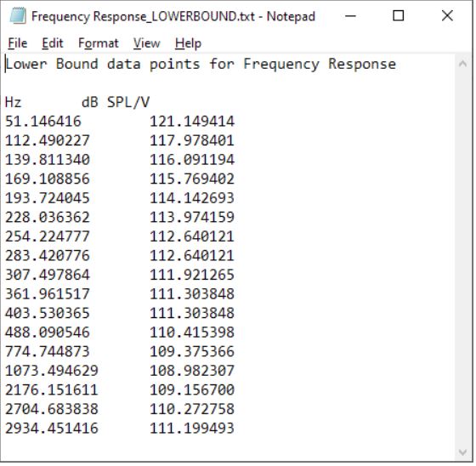
Task: Click the Notepad app icon in title bar
Action: click(x=18, y=16)
